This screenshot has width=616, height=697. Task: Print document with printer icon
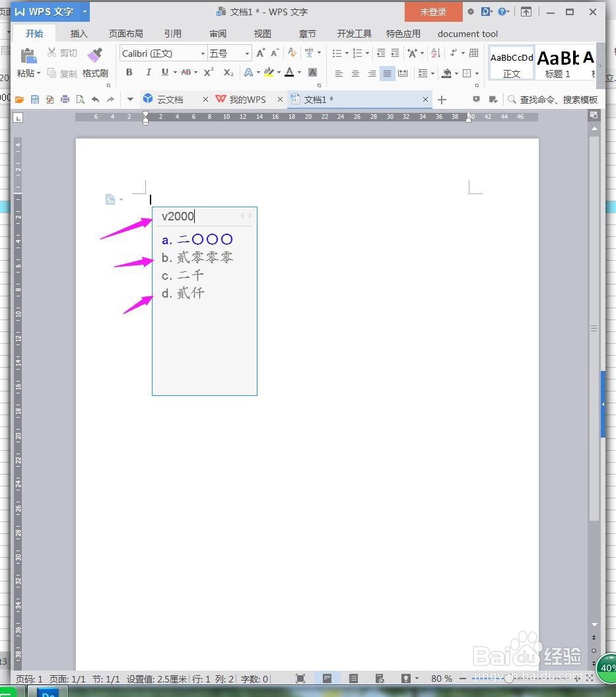click(x=65, y=100)
